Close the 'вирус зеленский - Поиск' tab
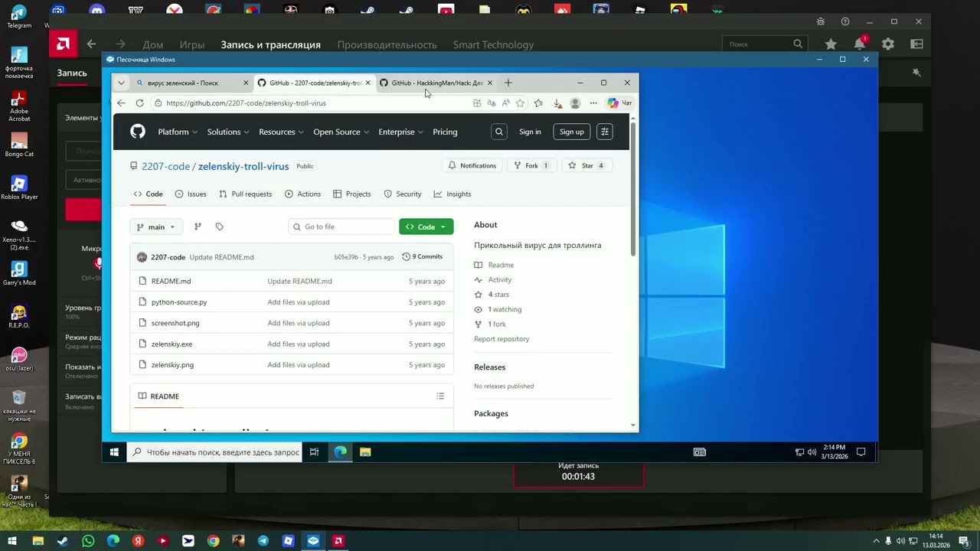The image size is (980, 551). (246, 83)
